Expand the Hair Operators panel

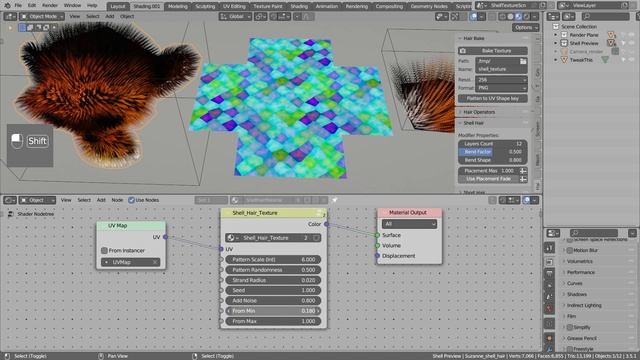pyautogui.click(x=479, y=112)
